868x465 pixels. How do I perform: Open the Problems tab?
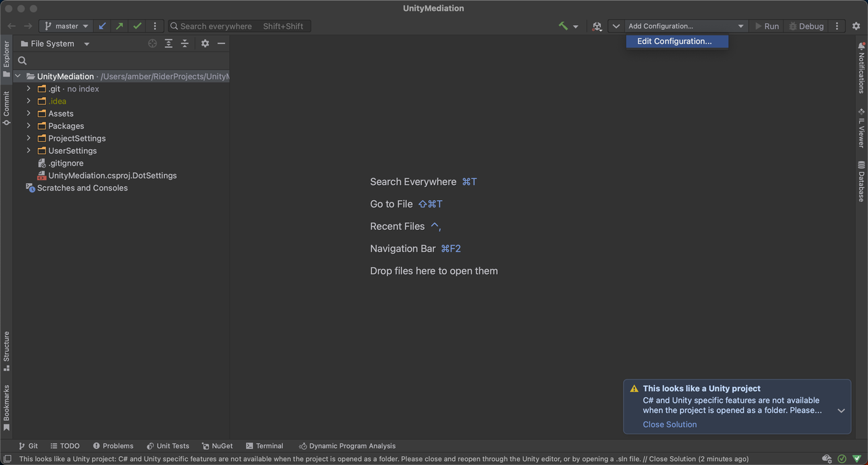113,446
